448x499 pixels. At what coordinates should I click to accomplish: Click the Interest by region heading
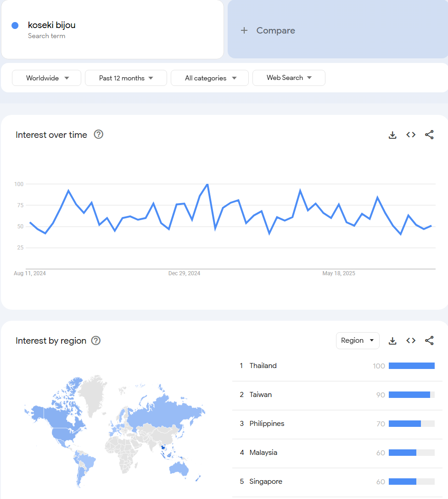pos(51,341)
